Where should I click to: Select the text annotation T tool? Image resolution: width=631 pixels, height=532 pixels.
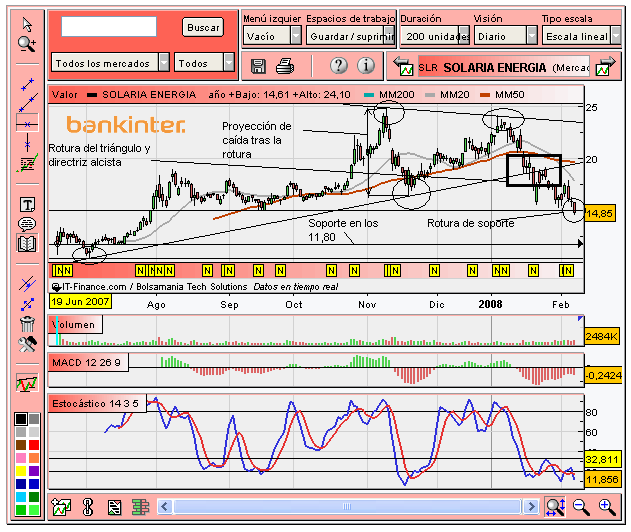[27, 204]
